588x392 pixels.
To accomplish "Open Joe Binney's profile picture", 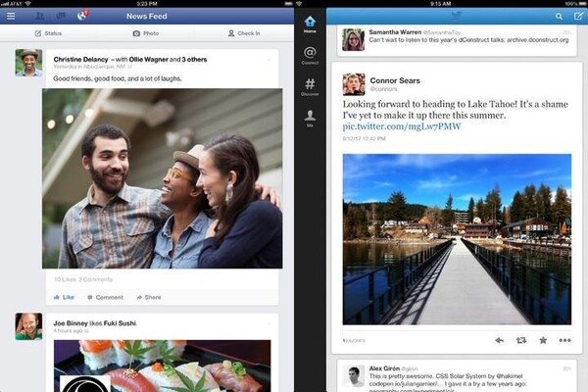I will [28, 326].
